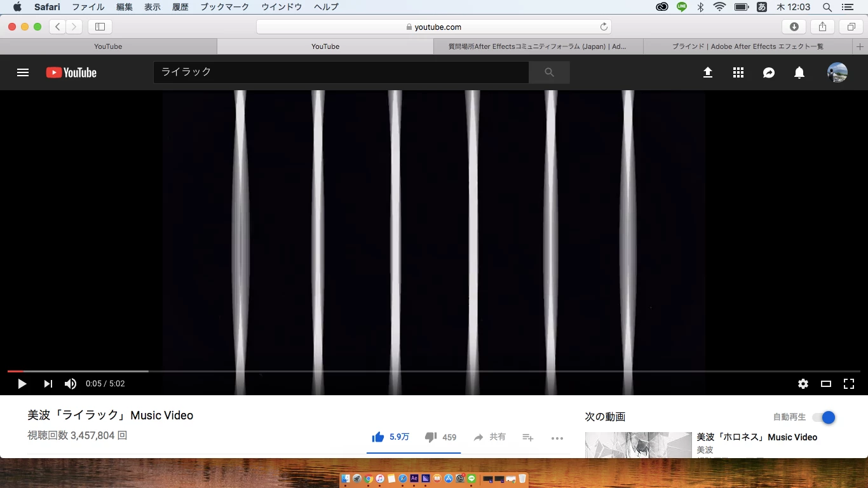Open the YouTube messages share icon

click(769, 72)
